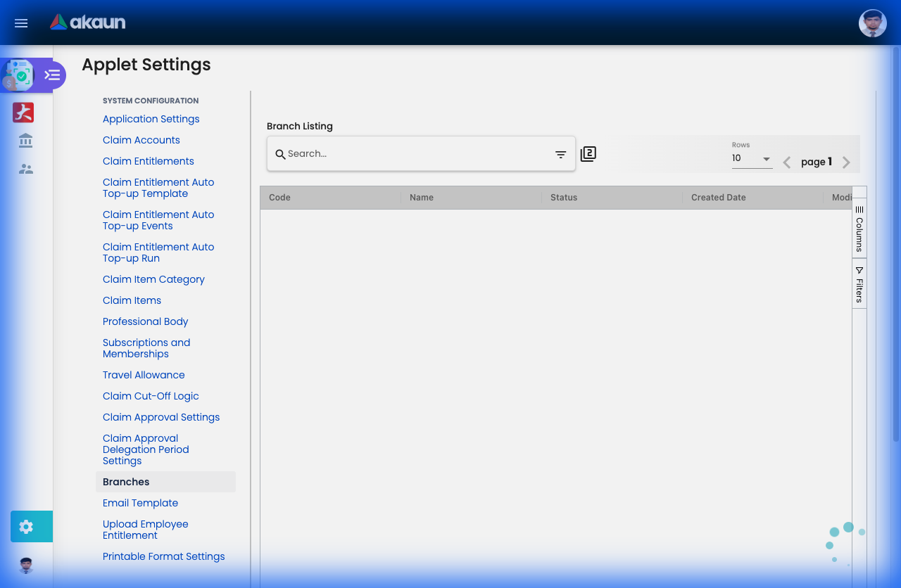
Task: Expand the Columns side panel tab
Action: click(x=859, y=229)
